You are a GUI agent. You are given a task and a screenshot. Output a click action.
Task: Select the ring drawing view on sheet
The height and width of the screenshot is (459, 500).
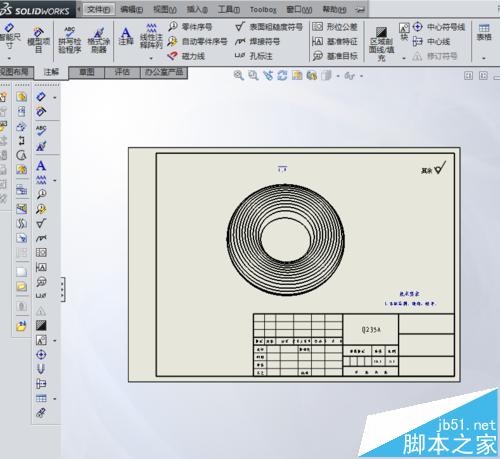(285, 239)
